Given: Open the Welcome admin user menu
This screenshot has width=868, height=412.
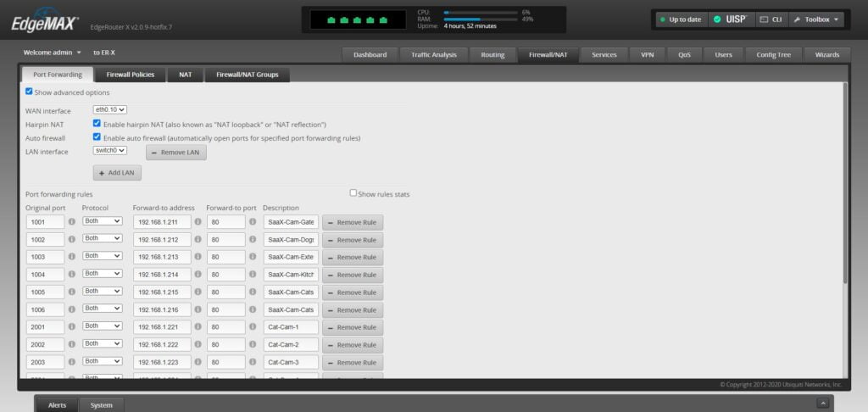Looking at the screenshot, I should point(52,53).
